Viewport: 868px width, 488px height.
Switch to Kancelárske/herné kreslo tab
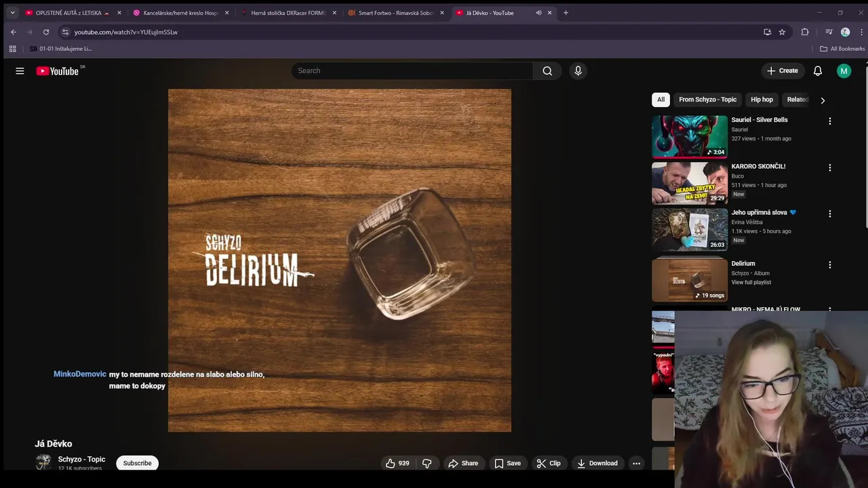(x=180, y=12)
